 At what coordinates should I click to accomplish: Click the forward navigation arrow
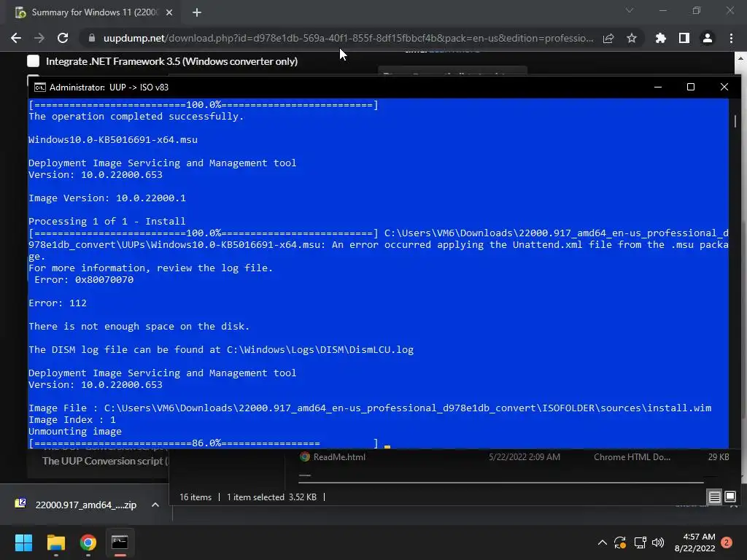pyautogui.click(x=39, y=38)
